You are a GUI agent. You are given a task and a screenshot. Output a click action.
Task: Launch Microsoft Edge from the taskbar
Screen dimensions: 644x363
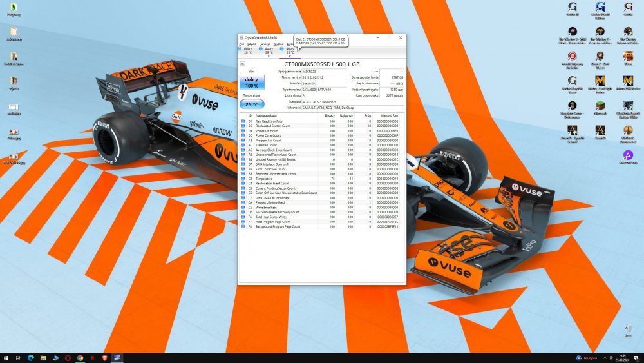(31, 357)
